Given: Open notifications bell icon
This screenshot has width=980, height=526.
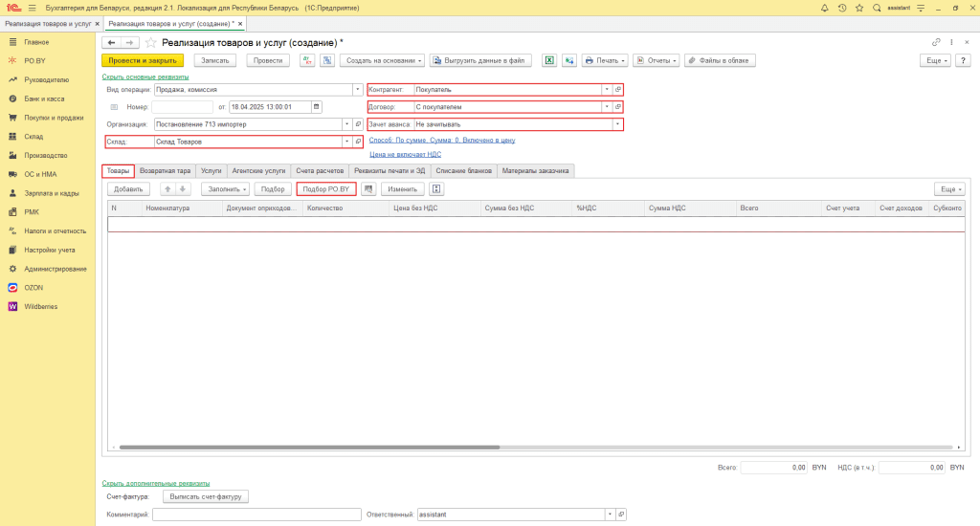Looking at the screenshot, I should click(x=824, y=8).
